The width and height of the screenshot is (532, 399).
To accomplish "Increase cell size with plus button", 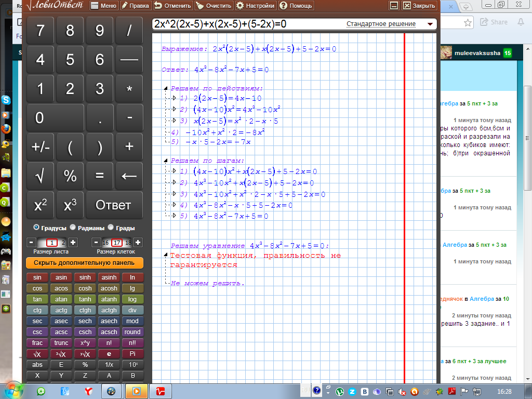I will click(138, 242).
